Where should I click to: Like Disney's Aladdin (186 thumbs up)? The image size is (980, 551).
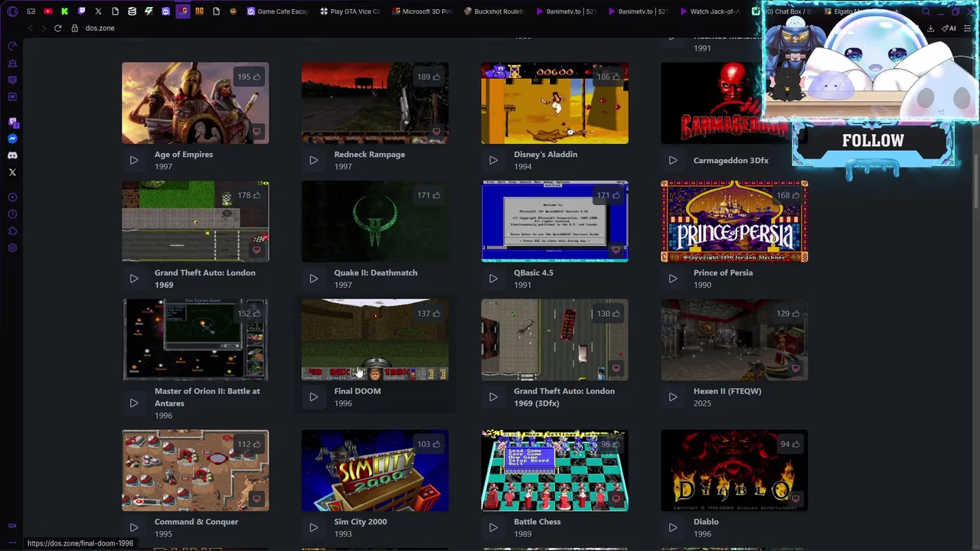[x=609, y=77]
